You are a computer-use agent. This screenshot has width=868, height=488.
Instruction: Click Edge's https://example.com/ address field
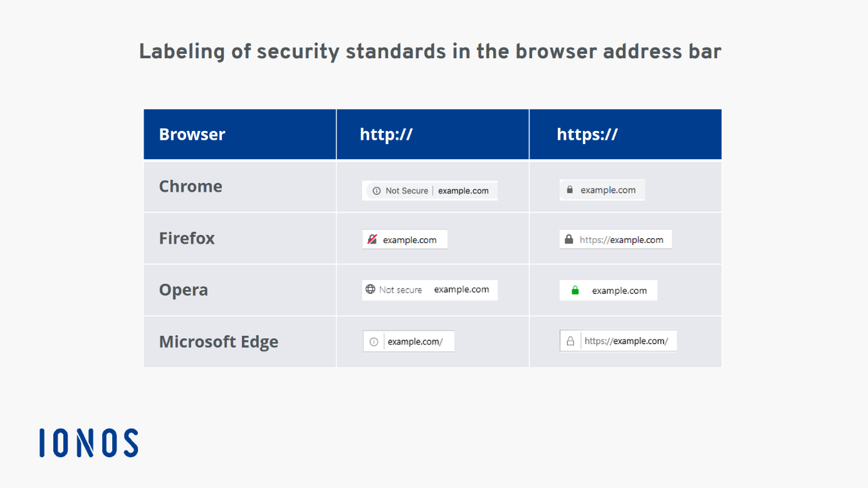(x=626, y=341)
